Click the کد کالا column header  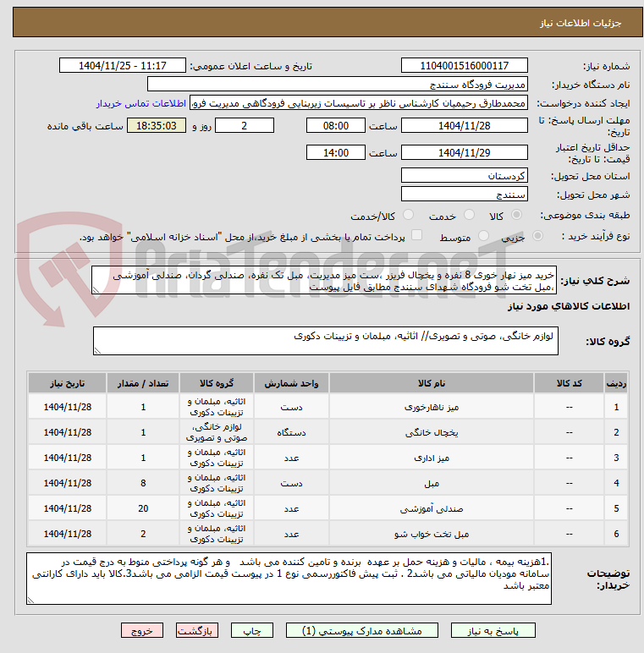click(x=569, y=383)
